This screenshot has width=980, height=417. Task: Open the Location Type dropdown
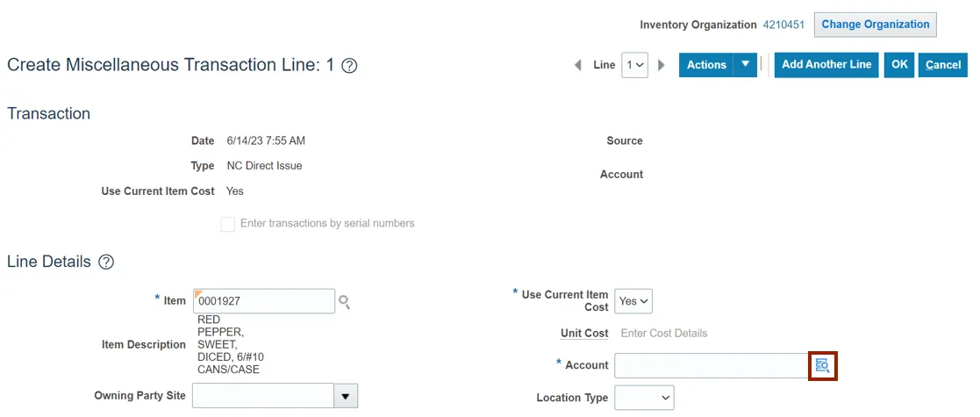pos(644,398)
